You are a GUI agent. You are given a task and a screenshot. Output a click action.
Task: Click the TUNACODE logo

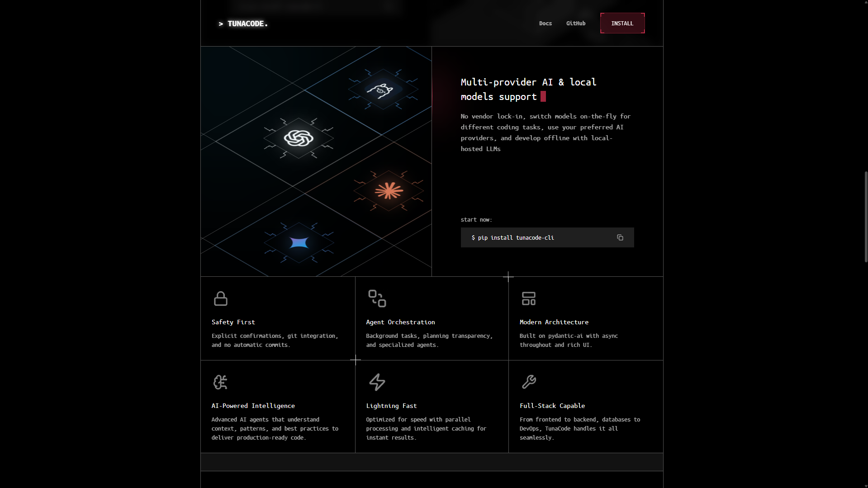pyautogui.click(x=243, y=24)
